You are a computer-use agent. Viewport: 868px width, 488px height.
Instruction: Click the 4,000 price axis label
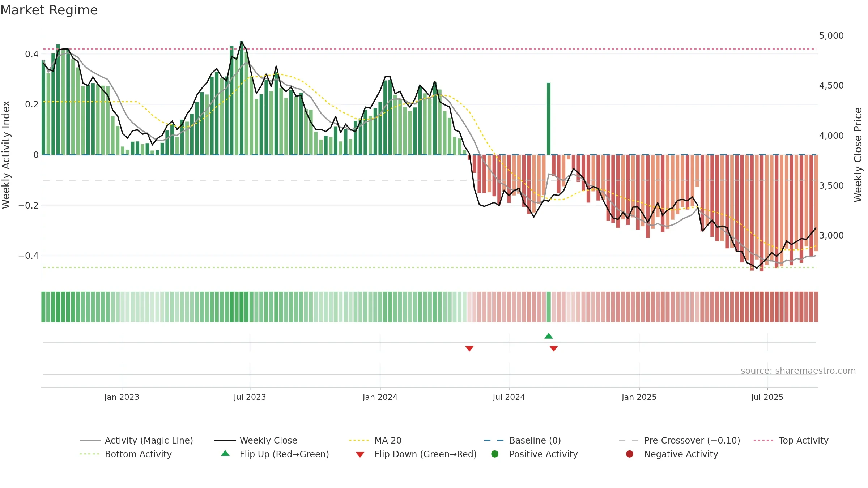click(831, 136)
